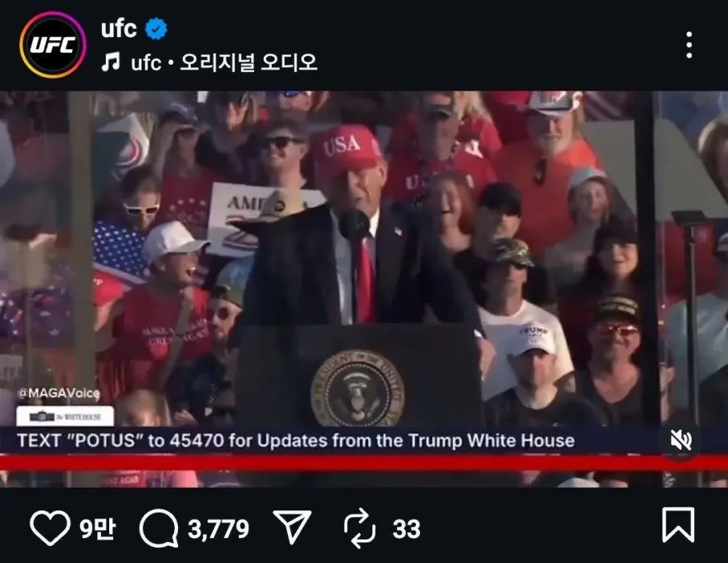Open comments via the speech bubble icon
Viewport: 728px width, 563px height.
(159, 529)
